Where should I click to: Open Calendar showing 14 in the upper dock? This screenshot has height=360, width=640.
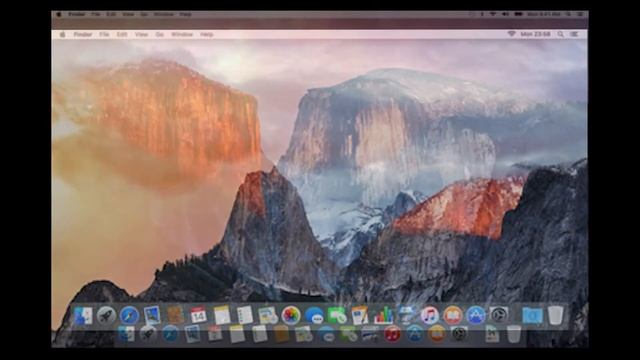pyautogui.click(x=198, y=316)
